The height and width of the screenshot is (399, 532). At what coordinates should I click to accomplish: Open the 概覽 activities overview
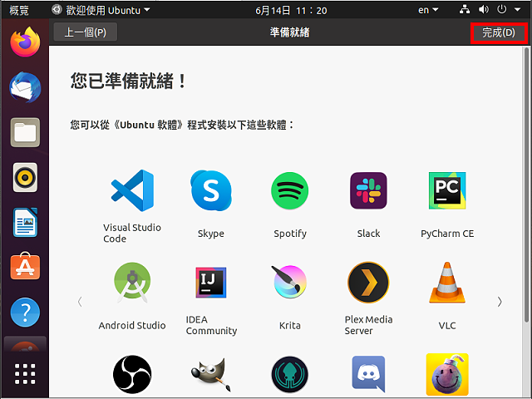point(19,10)
